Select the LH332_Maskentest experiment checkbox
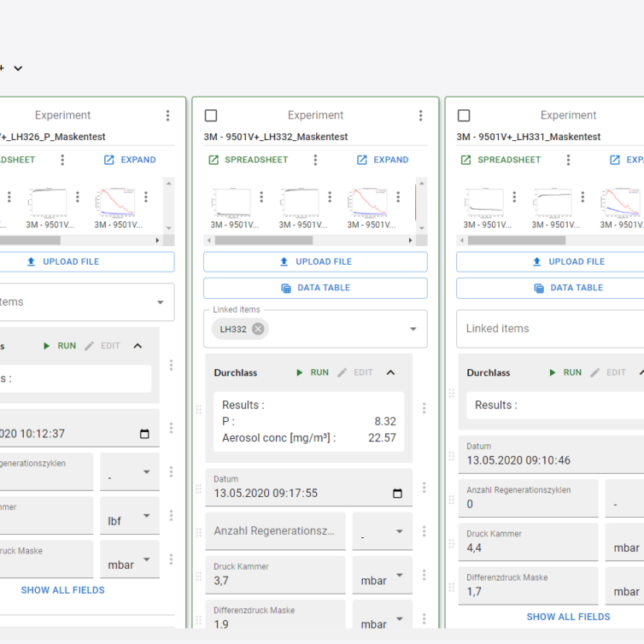 [211, 115]
